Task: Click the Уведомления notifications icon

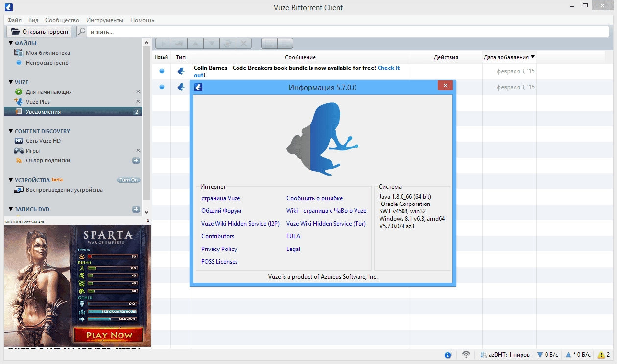Action: pos(19,112)
